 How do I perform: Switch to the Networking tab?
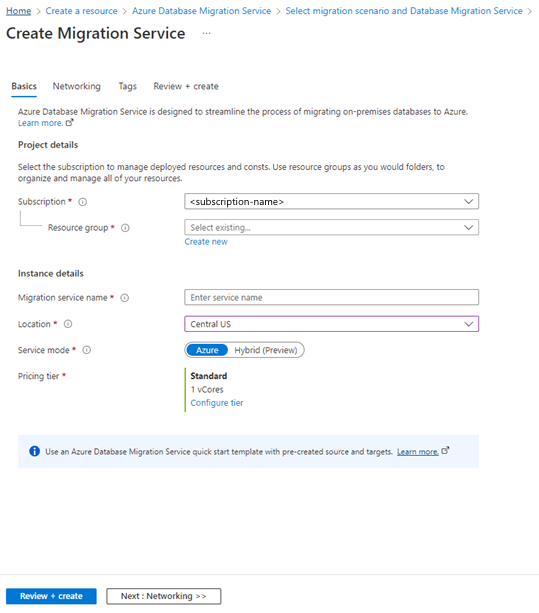point(77,86)
